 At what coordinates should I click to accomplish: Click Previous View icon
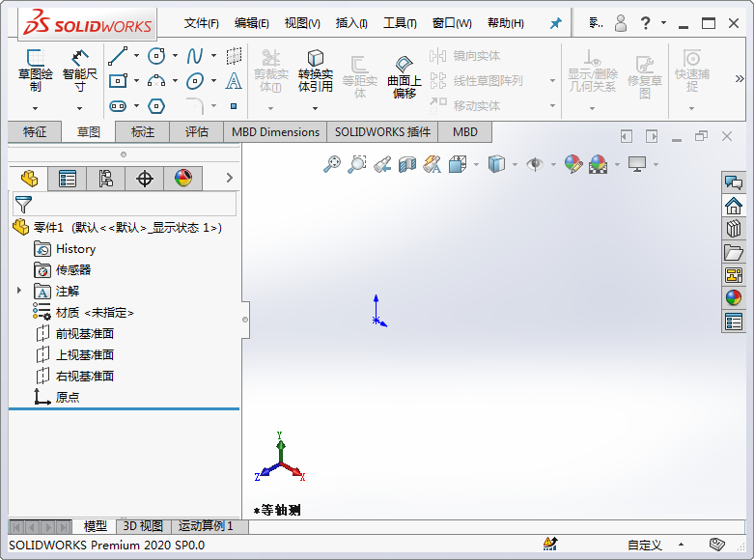[382, 164]
